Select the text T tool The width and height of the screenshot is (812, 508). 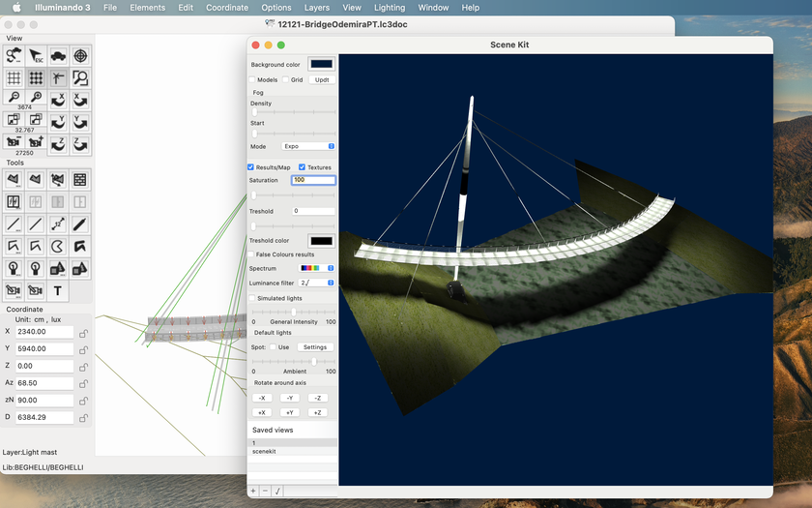tap(58, 290)
